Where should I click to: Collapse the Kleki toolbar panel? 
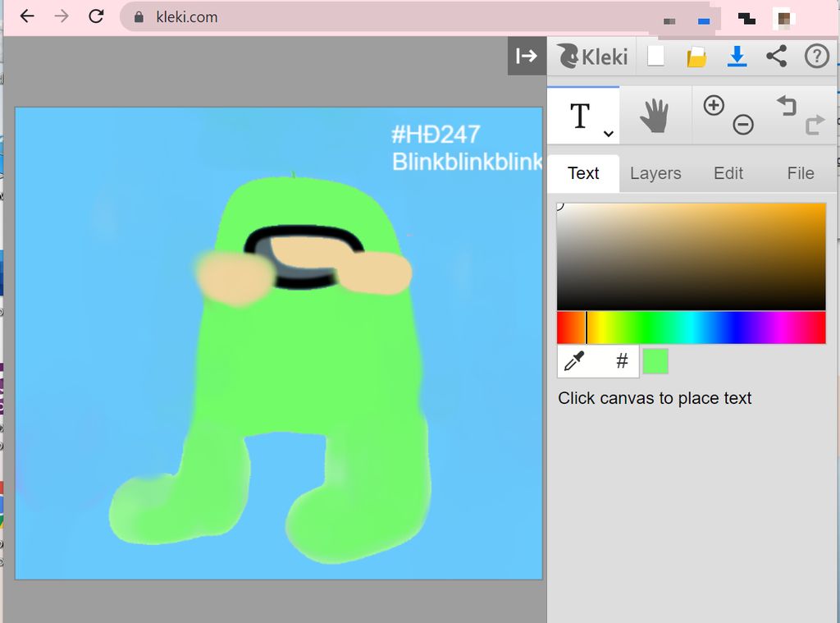pos(527,56)
